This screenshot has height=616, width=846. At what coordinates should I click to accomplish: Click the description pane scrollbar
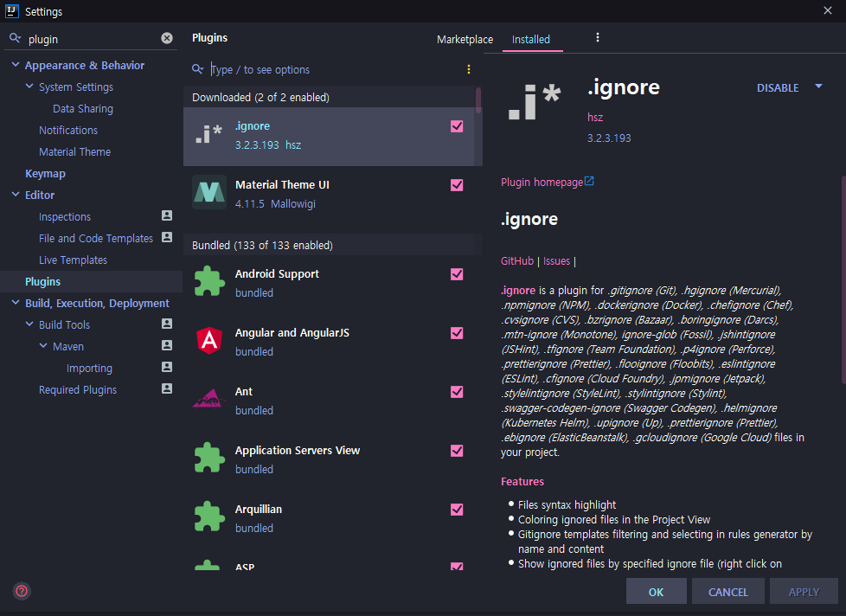pyautogui.click(x=843, y=279)
